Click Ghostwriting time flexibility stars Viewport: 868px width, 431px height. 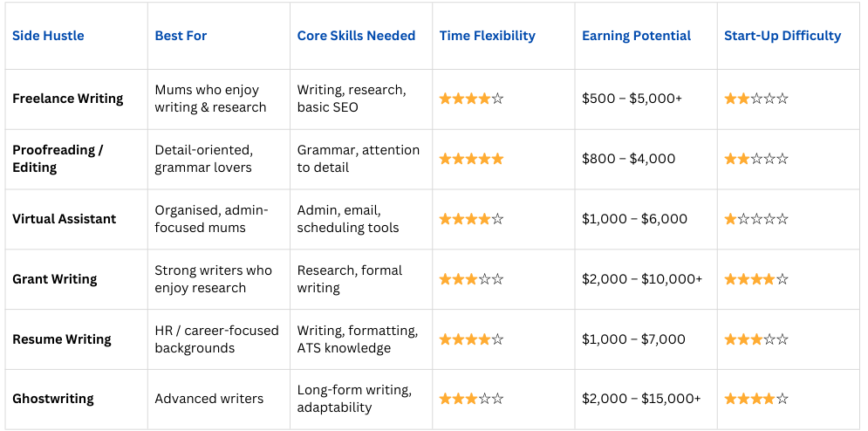471,399
